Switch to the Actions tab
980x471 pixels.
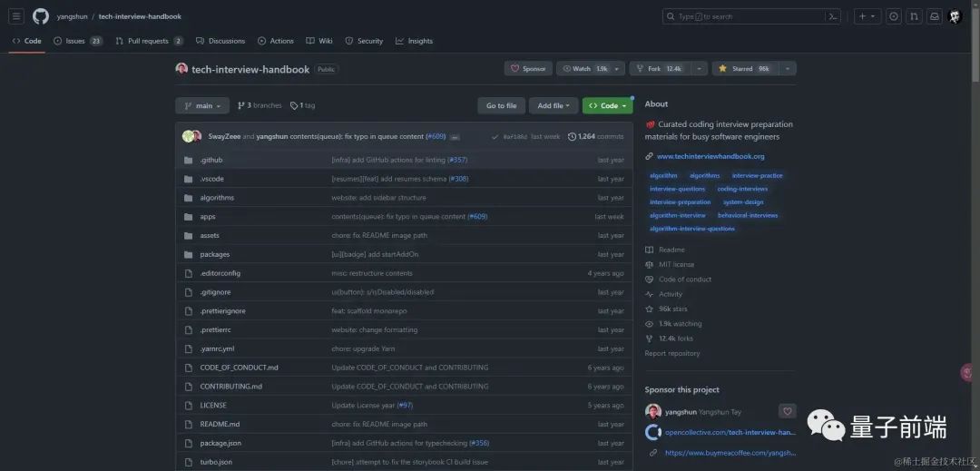point(276,41)
